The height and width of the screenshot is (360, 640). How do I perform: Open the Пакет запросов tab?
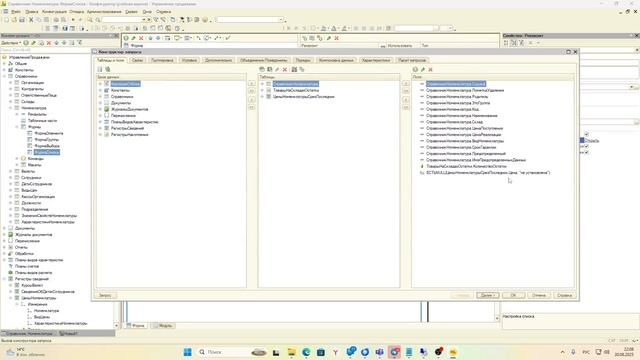pyautogui.click(x=412, y=60)
